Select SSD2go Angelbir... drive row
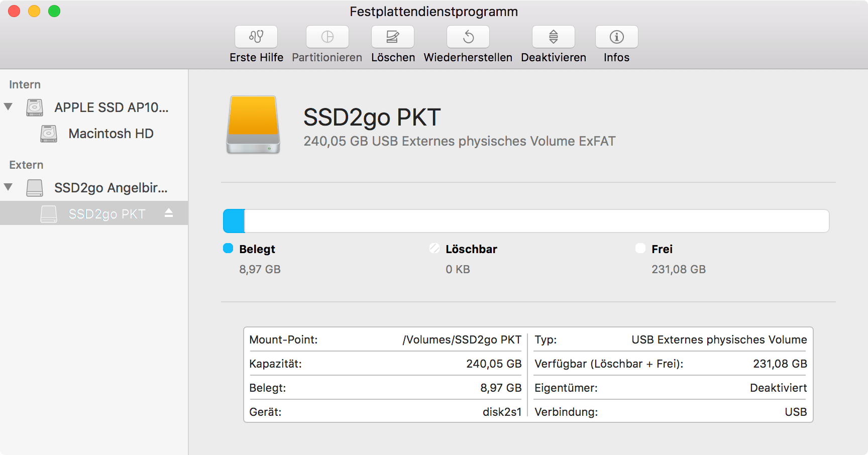Screen dimensions: 868x455 pyautogui.click(x=94, y=188)
